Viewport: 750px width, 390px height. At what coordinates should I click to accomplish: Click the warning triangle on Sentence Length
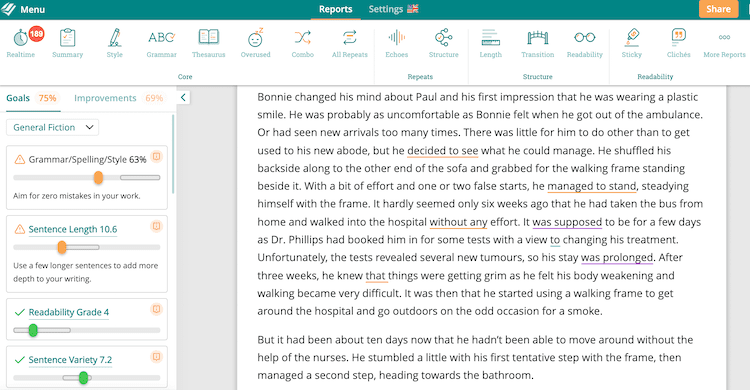(x=20, y=229)
